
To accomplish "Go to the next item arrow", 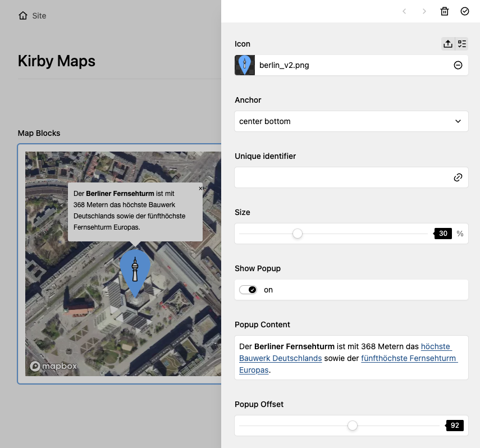I will (424, 11).
